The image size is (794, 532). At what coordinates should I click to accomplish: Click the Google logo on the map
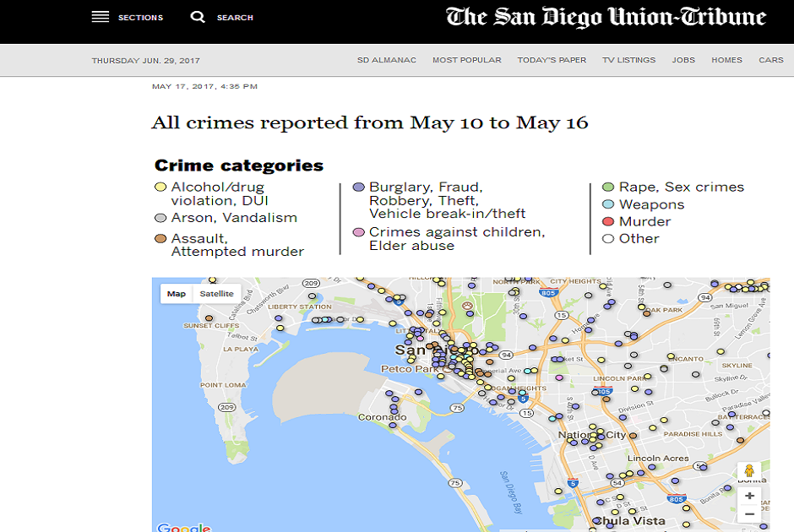pyautogui.click(x=183, y=527)
